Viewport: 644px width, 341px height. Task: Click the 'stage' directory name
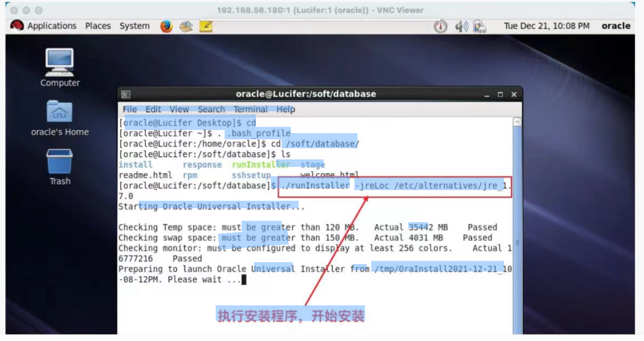pyautogui.click(x=312, y=165)
